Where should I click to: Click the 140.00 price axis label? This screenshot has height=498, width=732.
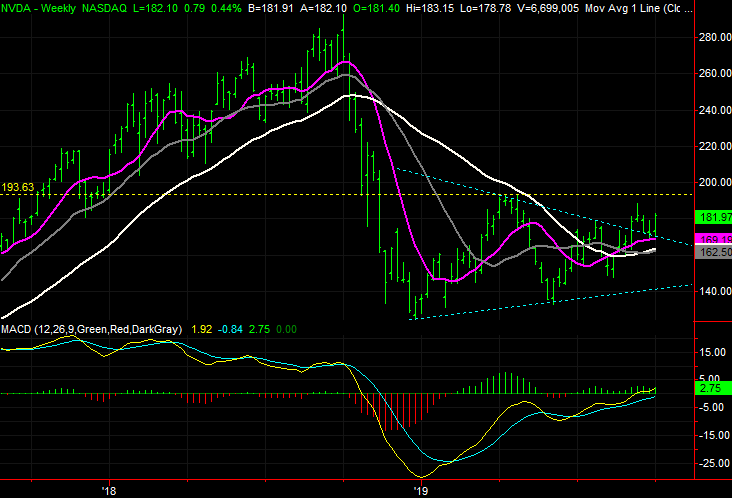coord(715,291)
